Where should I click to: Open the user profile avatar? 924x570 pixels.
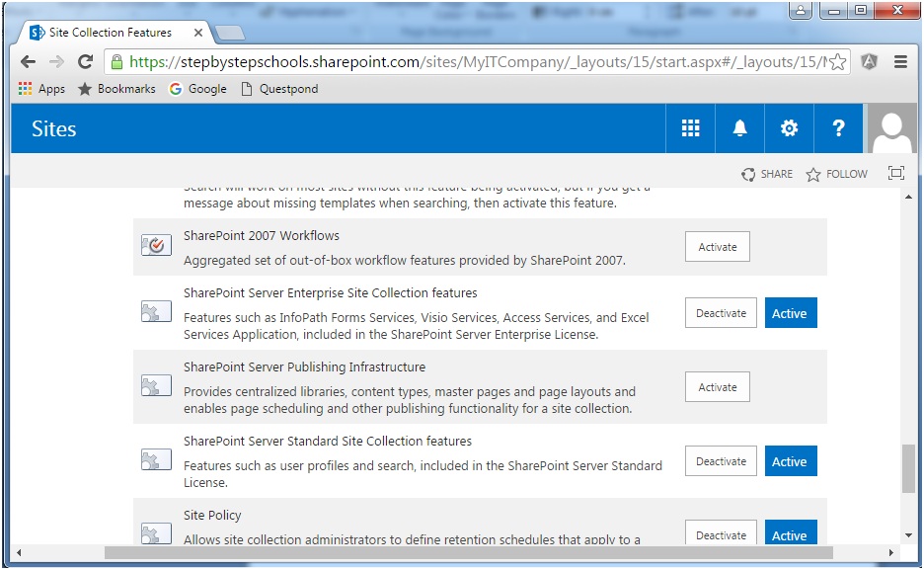[x=891, y=128]
